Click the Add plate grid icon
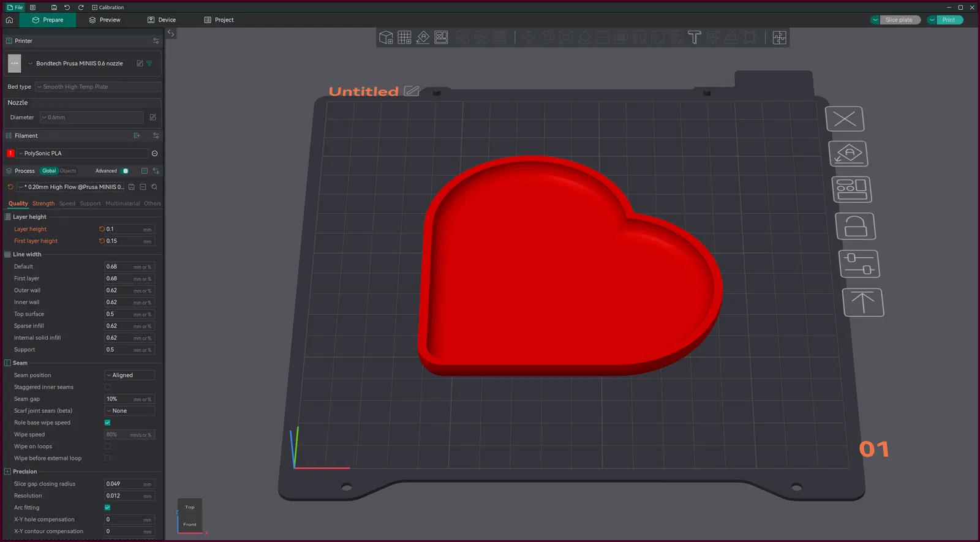Image resolution: width=980 pixels, height=542 pixels. [404, 38]
